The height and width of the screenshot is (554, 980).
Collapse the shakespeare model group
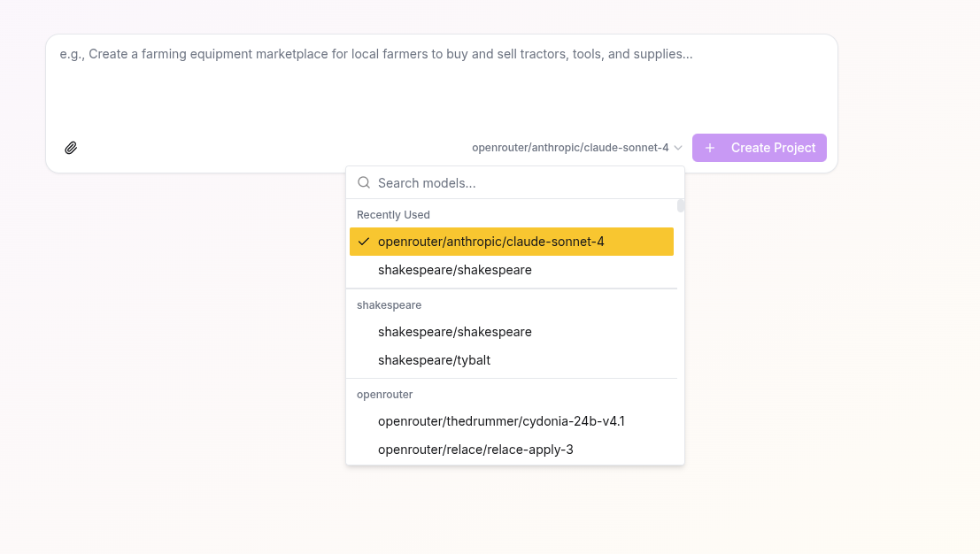pos(389,304)
